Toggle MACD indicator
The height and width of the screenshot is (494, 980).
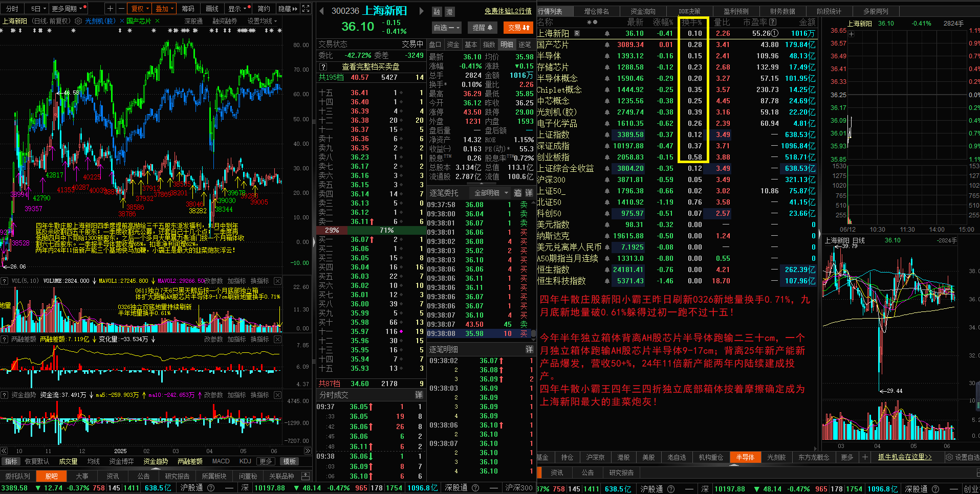(x=221, y=461)
